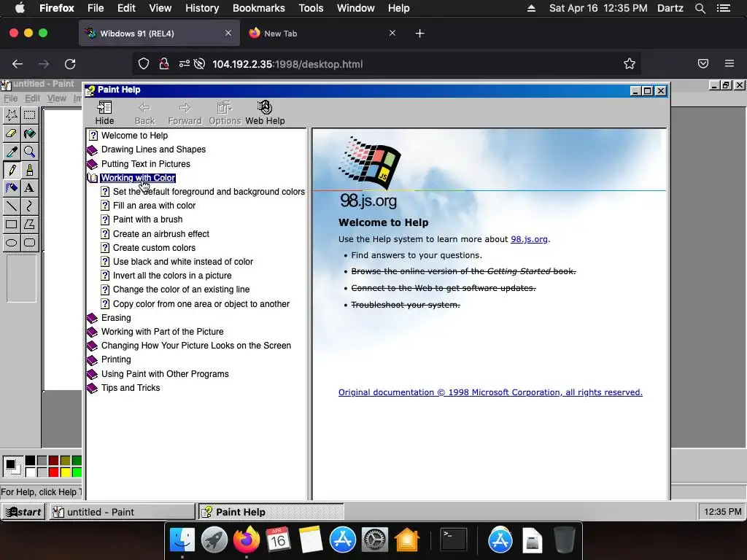Select the Brush tool in Paint
The width and height of the screenshot is (747, 560).
[29, 169]
